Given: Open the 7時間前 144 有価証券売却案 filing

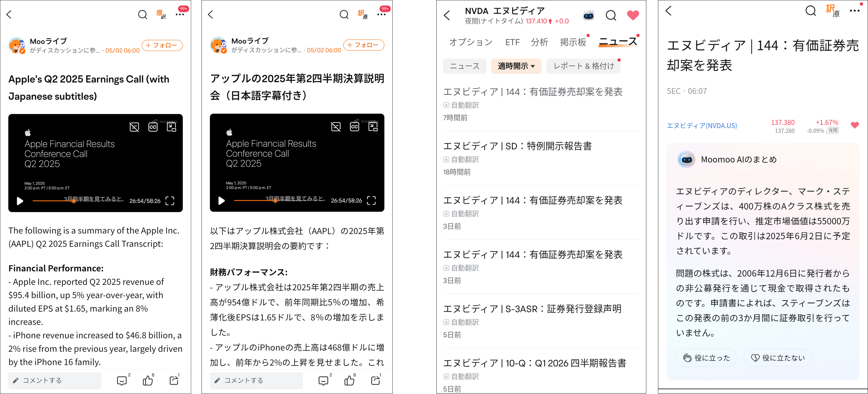Looking at the screenshot, I should 541,104.
